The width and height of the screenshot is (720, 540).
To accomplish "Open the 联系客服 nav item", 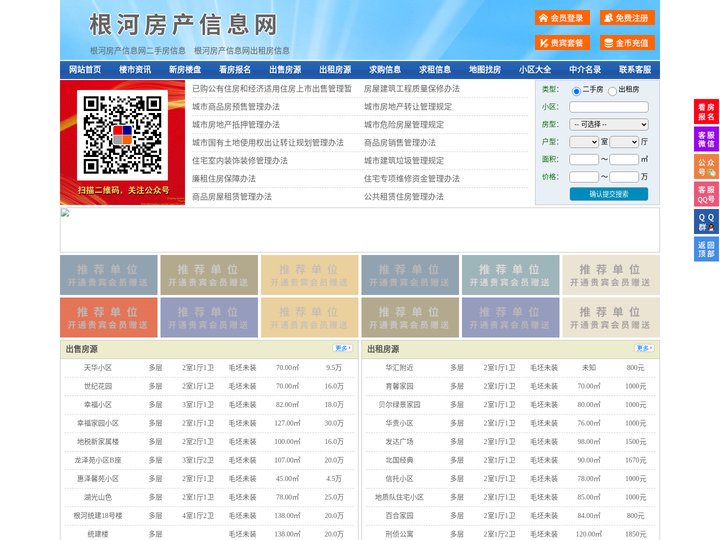I will pyautogui.click(x=635, y=70).
